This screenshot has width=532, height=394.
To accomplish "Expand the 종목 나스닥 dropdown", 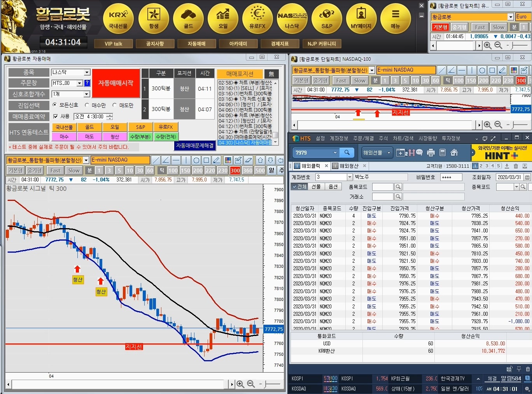I will pos(87,72).
